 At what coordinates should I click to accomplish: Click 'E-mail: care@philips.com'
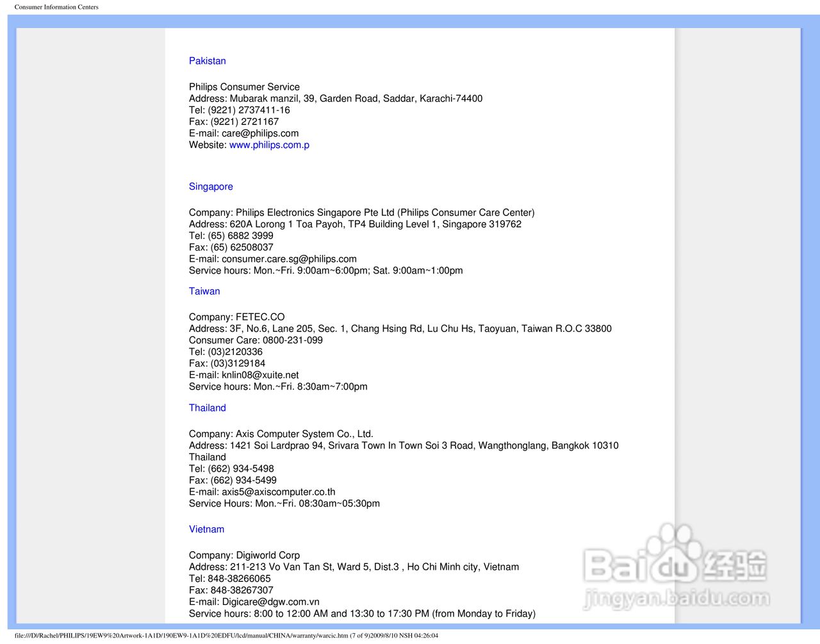[243, 133]
